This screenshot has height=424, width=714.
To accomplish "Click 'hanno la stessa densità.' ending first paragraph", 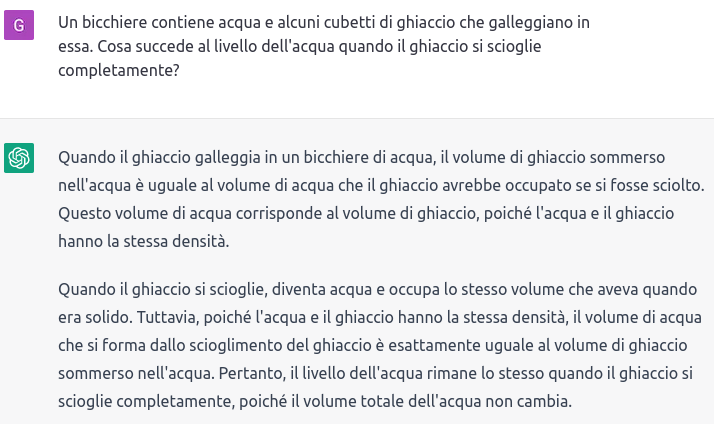I will 143,241.
